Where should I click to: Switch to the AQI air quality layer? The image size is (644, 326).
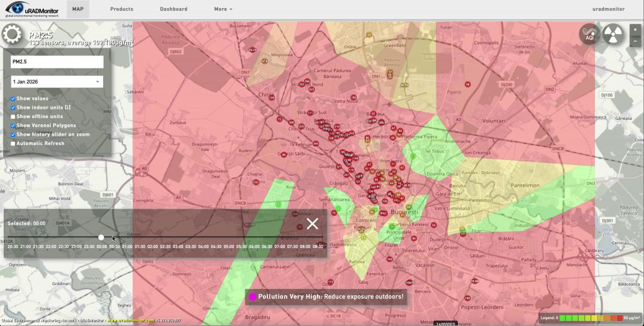590,35
